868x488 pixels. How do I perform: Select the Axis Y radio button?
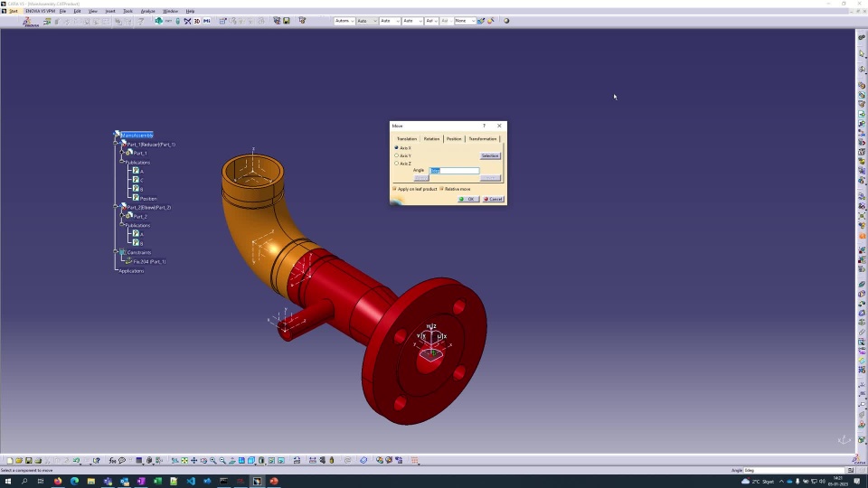pos(396,155)
